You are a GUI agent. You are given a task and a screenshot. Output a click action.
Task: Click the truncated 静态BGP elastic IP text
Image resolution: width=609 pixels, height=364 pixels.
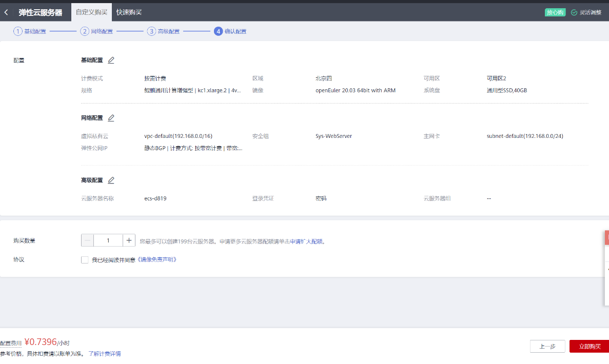pos(193,148)
